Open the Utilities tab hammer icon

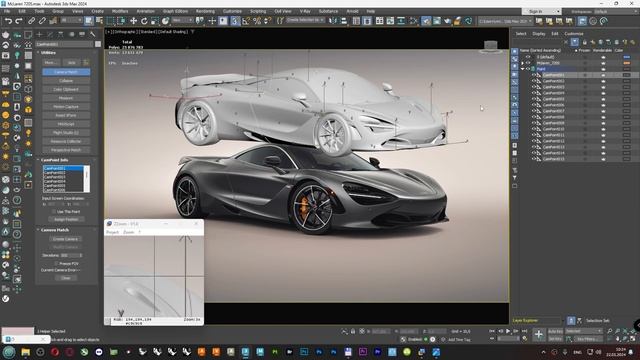coord(93,34)
